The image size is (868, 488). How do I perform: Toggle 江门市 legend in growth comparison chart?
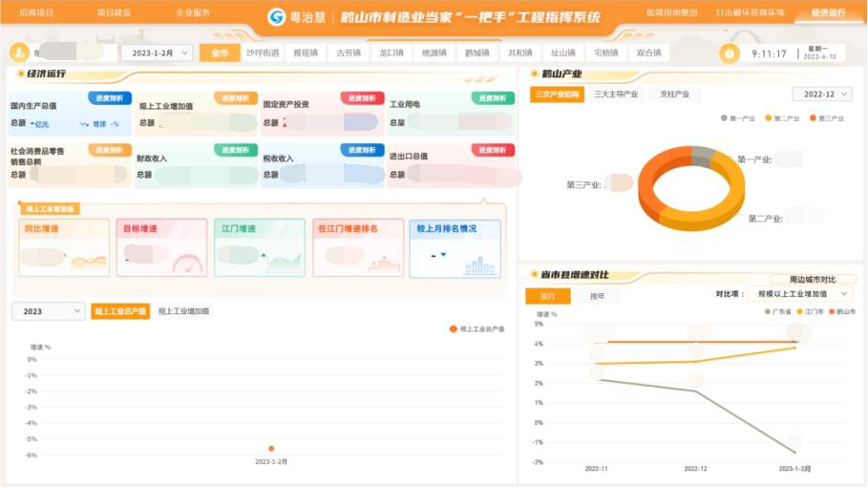tap(810, 312)
